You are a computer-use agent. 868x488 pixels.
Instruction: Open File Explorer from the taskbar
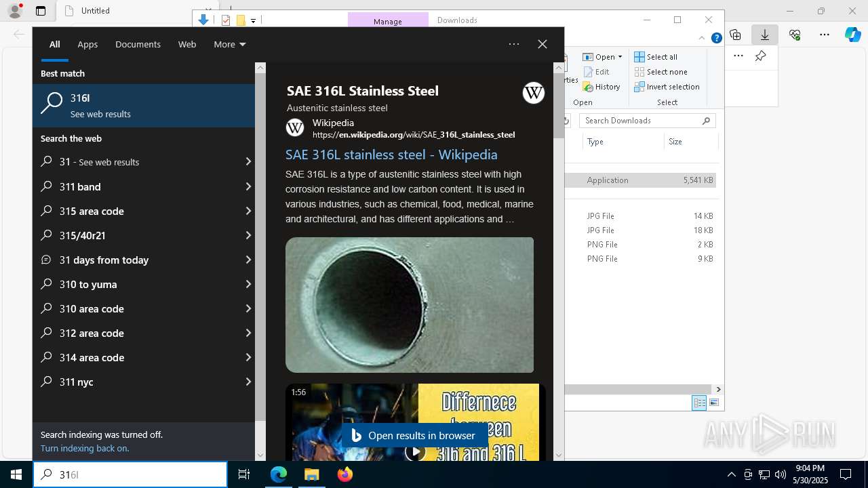311,474
